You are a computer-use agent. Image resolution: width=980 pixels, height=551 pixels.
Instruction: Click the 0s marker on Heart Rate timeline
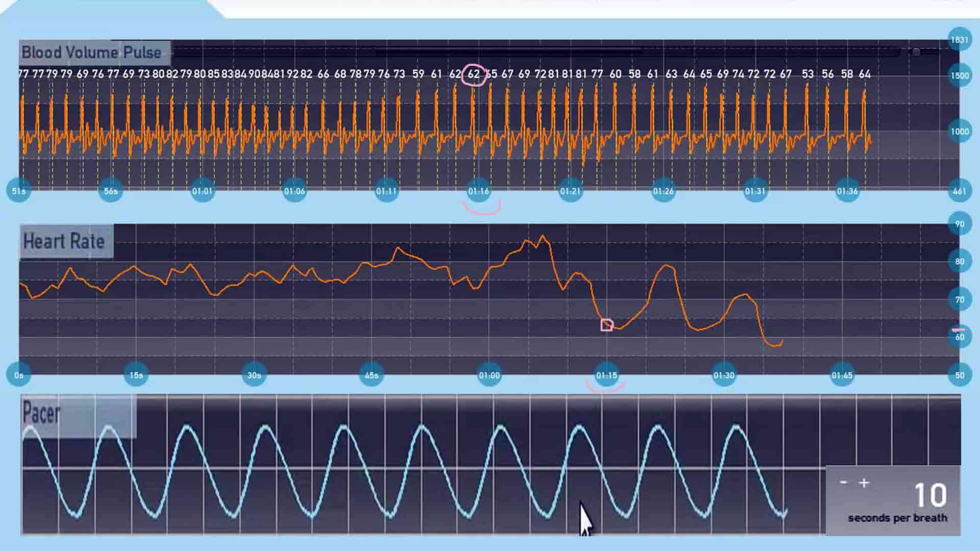tap(19, 375)
